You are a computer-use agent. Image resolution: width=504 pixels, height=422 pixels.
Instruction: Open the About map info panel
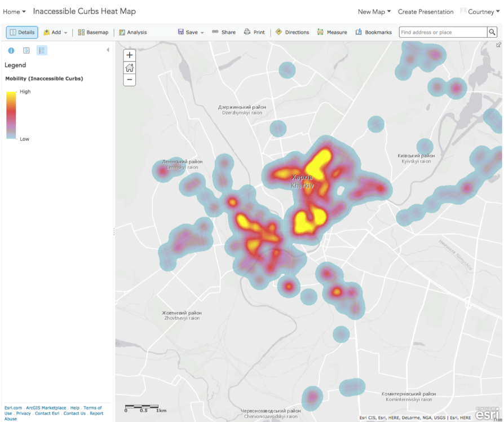tap(11, 50)
